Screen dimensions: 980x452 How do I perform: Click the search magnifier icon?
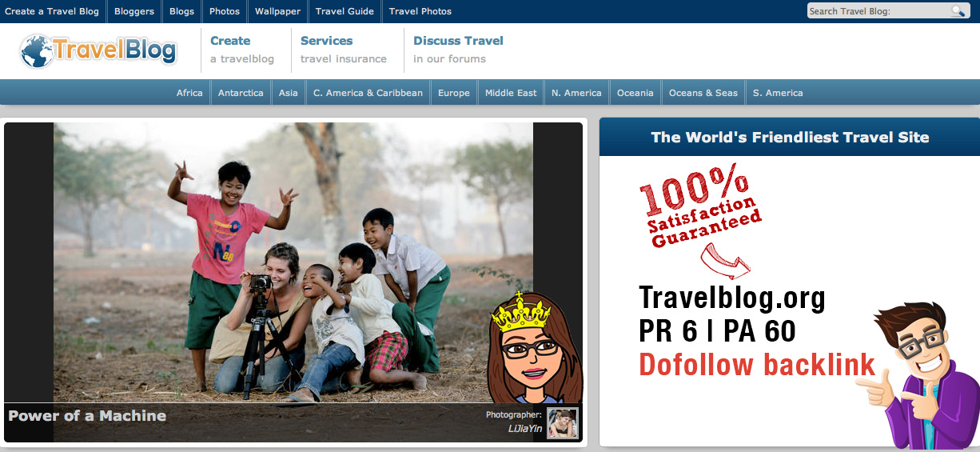(x=958, y=11)
